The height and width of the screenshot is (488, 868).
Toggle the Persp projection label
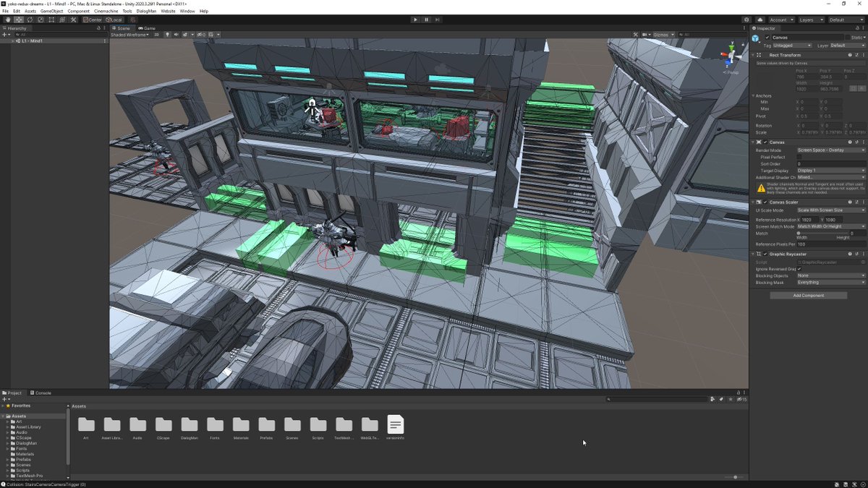[732, 72]
